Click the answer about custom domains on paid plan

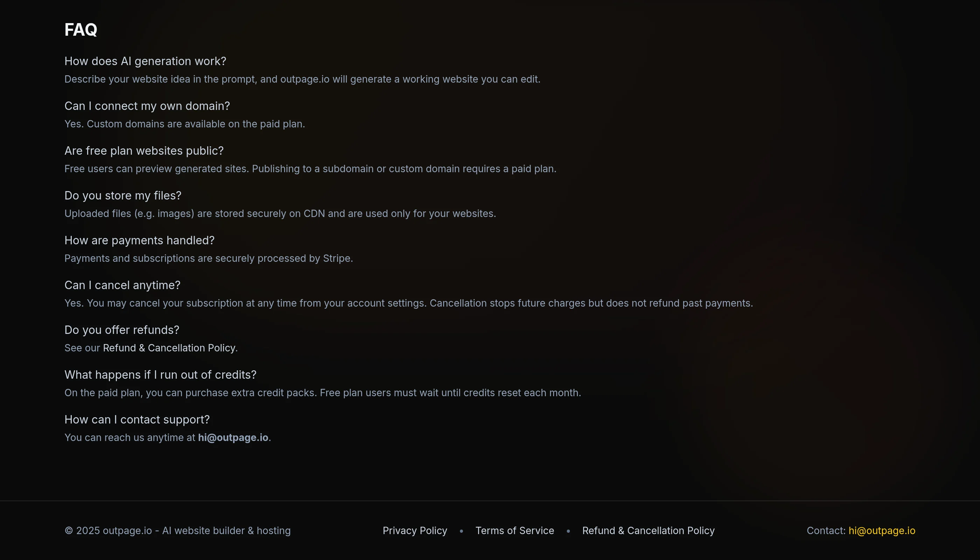[184, 124]
